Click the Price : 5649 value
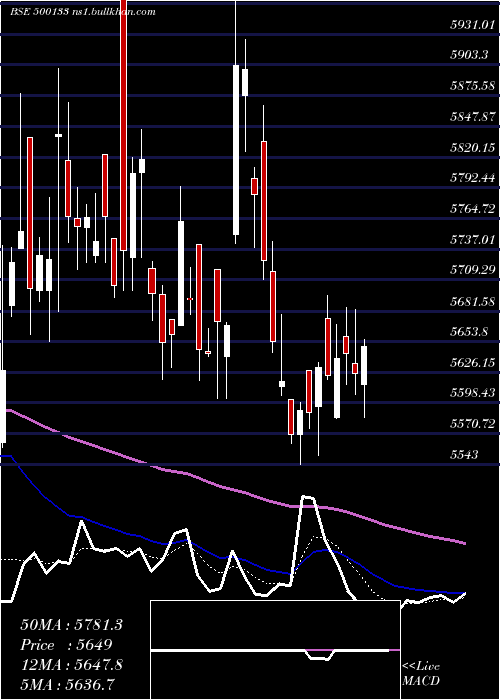 pyautogui.click(x=66, y=645)
